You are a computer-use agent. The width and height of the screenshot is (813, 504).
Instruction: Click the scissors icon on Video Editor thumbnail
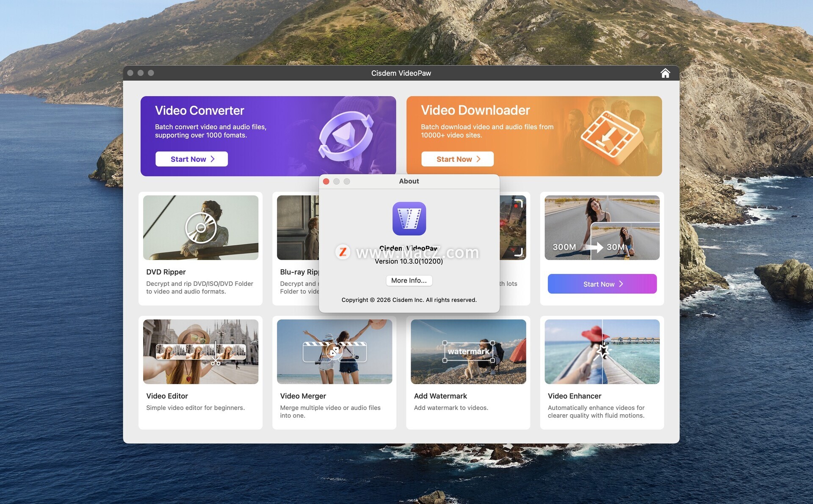(x=216, y=362)
